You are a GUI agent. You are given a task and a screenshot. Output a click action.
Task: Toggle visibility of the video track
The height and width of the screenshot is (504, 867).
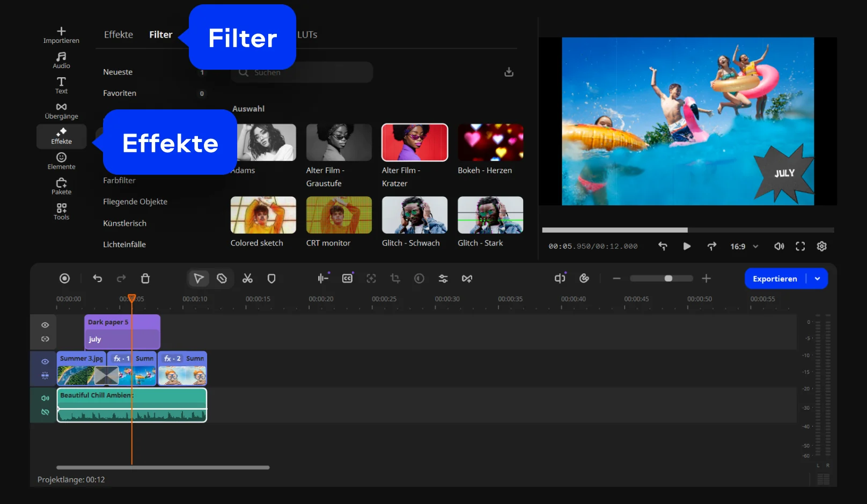pos(45,361)
